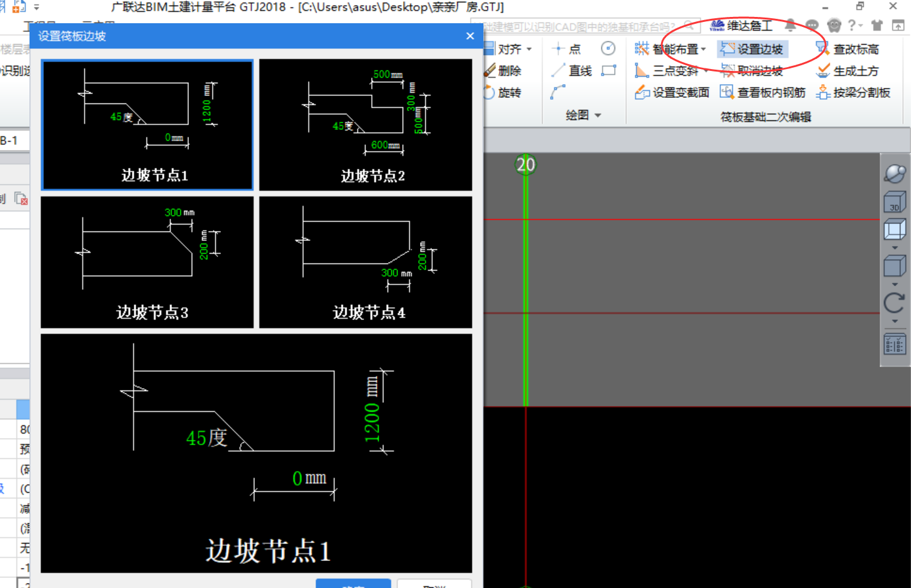Click the B-1 component name field

click(x=14, y=141)
